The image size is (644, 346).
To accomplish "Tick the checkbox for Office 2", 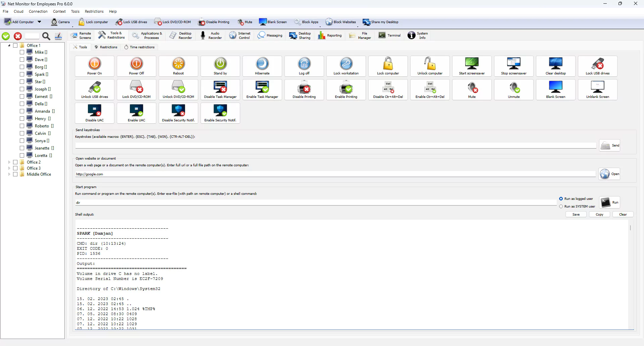I will (x=15, y=162).
